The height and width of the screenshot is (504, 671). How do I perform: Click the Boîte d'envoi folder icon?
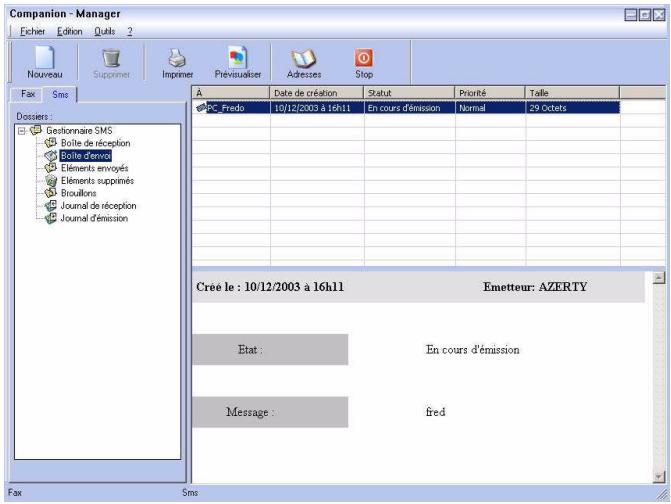[51, 155]
